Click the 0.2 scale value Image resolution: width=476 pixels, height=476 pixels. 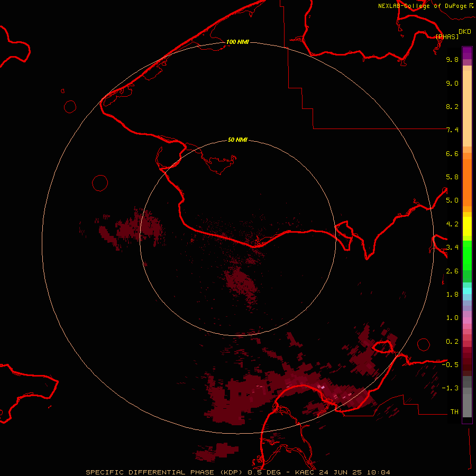coord(452,342)
